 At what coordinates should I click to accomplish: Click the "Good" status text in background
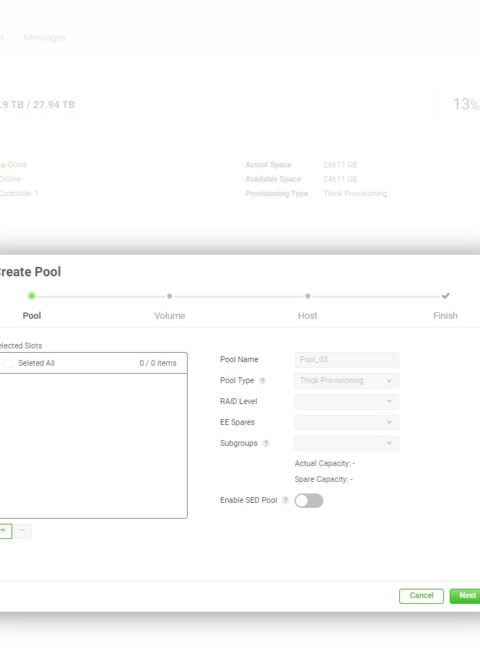point(17,165)
